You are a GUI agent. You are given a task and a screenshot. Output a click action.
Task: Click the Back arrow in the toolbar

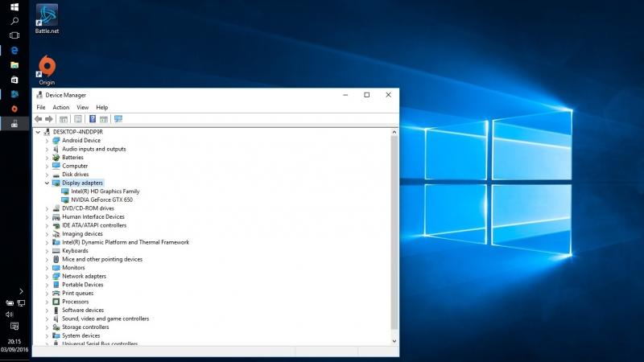(38, 119)
